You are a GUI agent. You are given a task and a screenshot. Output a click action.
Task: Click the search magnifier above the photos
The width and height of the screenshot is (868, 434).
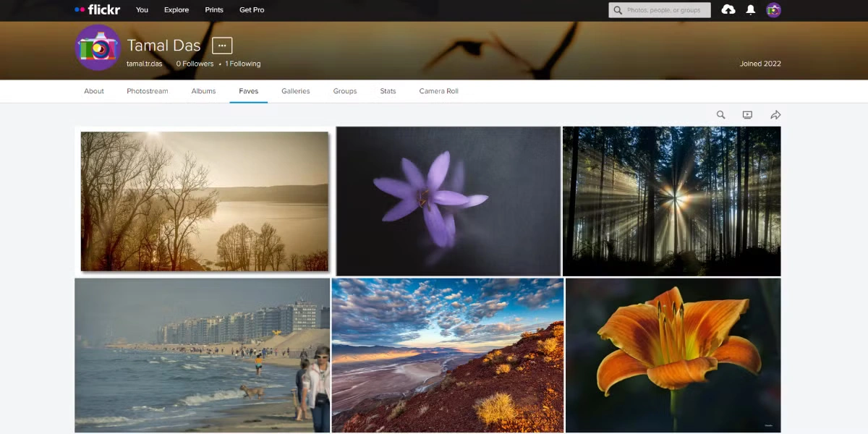720,115
